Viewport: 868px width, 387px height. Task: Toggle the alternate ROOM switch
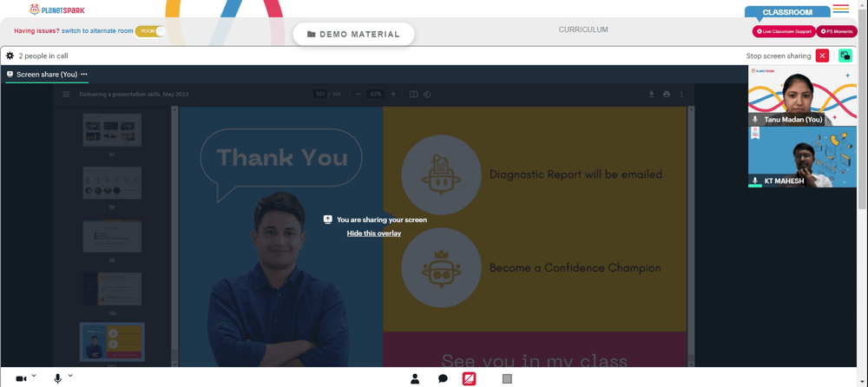click(150, 31)
